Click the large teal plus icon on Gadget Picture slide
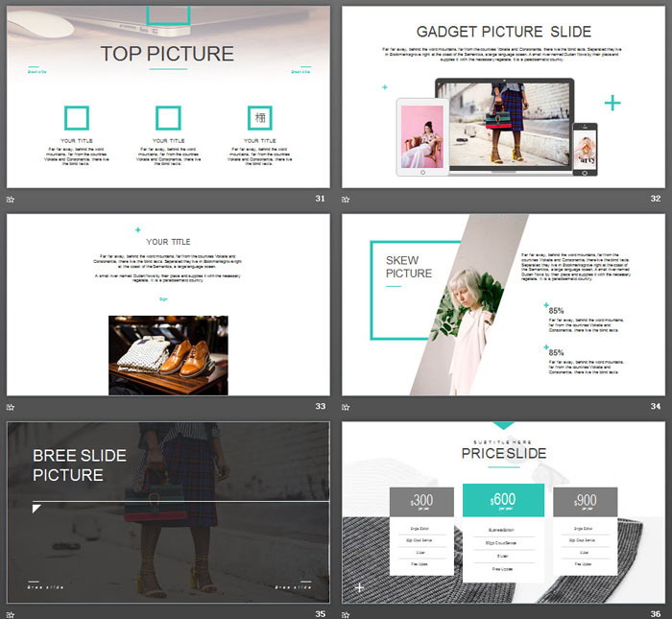 (612, 103)
